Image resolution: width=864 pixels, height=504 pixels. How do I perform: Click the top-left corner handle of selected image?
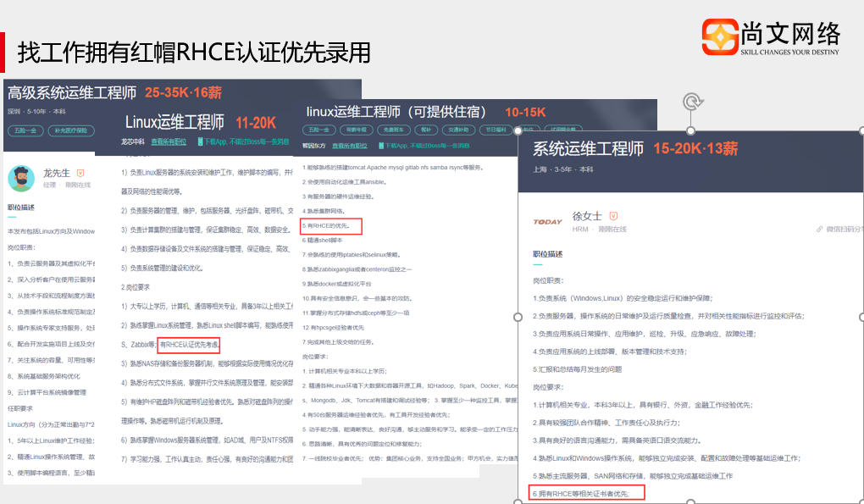pyautogui.click(x=518, y=131)
